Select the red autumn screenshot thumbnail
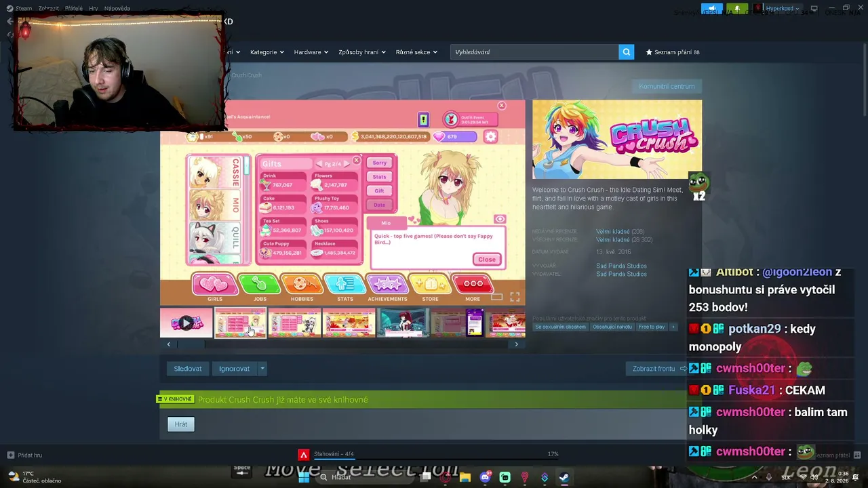Viewport: 868px width, 488px height. click(349, 323)
